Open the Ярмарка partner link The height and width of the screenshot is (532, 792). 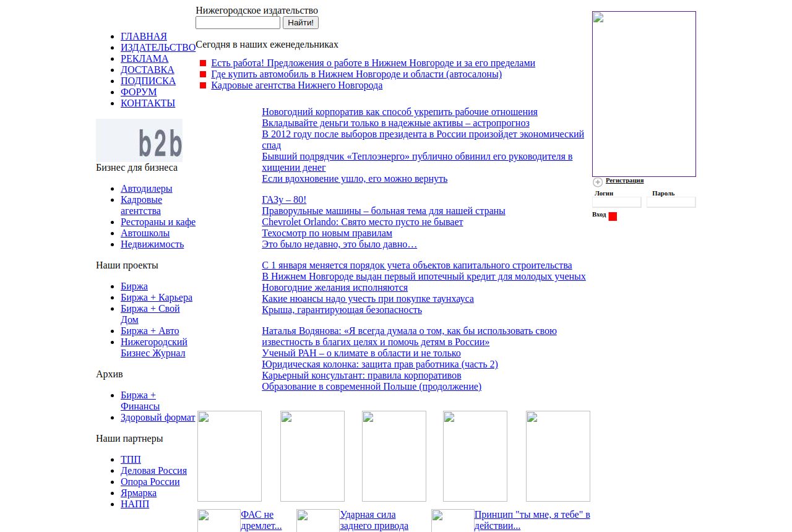pyautogui.click(x=139, y=493)
